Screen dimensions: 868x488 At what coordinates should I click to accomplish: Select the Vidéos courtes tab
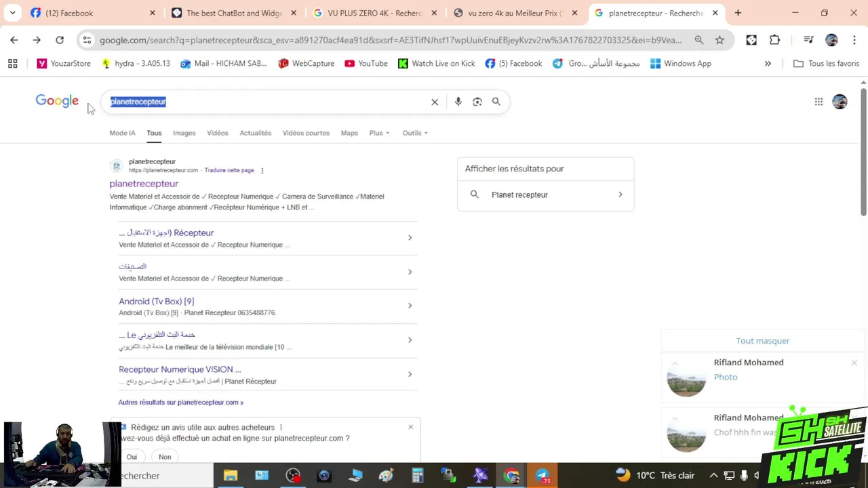tap(306, 133)
